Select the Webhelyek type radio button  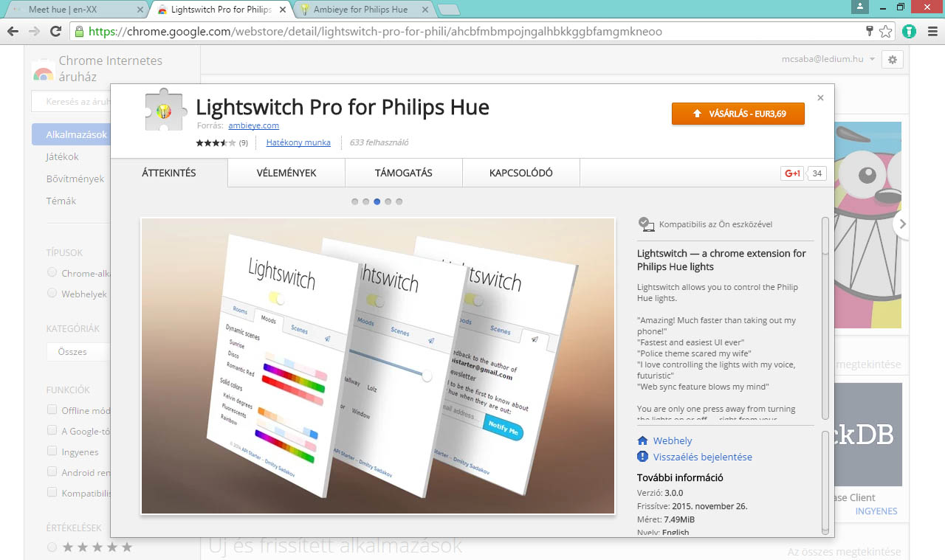click(52, 294)
